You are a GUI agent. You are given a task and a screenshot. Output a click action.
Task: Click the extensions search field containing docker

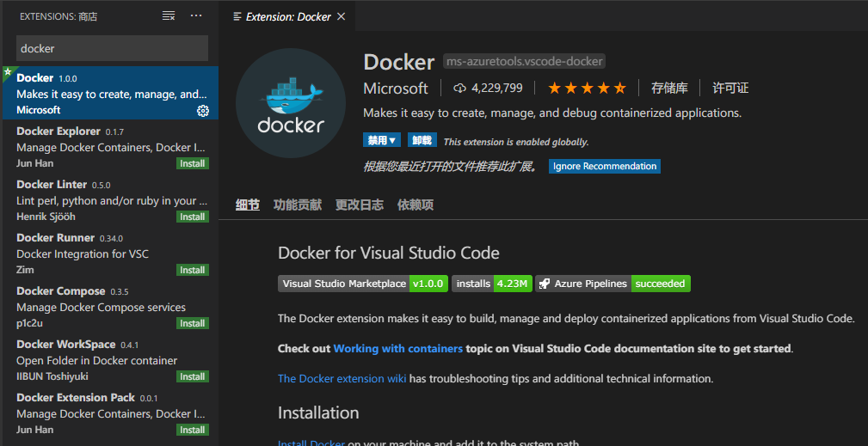112,49
